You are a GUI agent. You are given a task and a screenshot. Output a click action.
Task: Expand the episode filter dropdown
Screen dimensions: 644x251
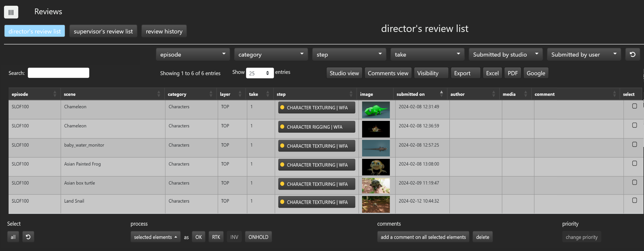[x=193, y=54]
